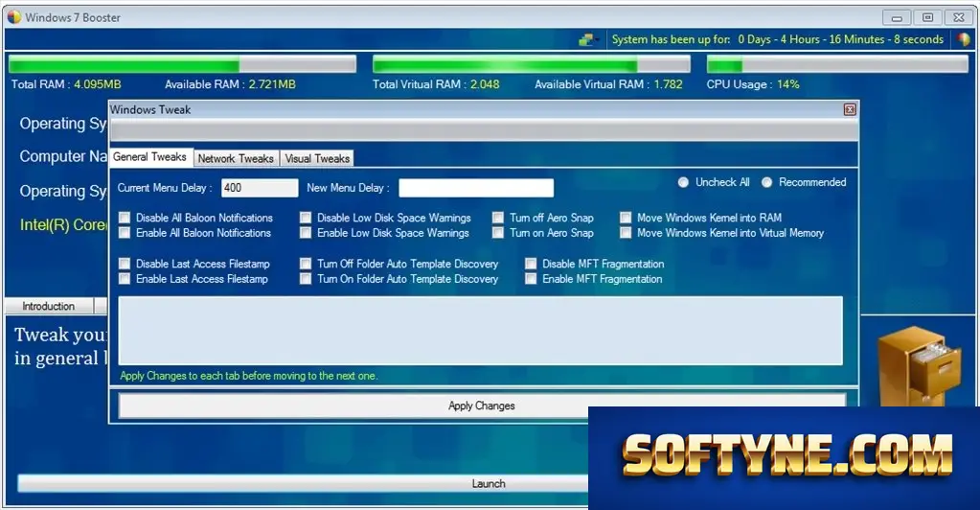The image size is (980, 510).
Task: Click the CPU Usage progress bar
Action: [837, 64]
